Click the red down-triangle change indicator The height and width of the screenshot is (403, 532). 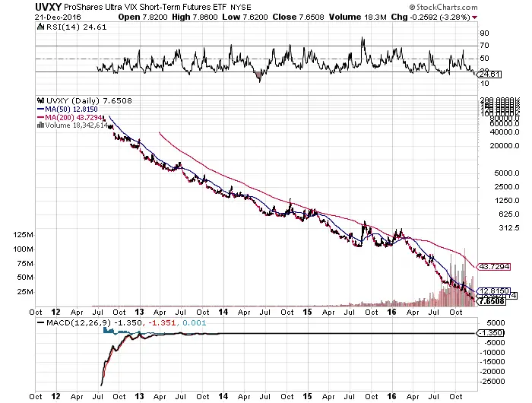point(475,17)
